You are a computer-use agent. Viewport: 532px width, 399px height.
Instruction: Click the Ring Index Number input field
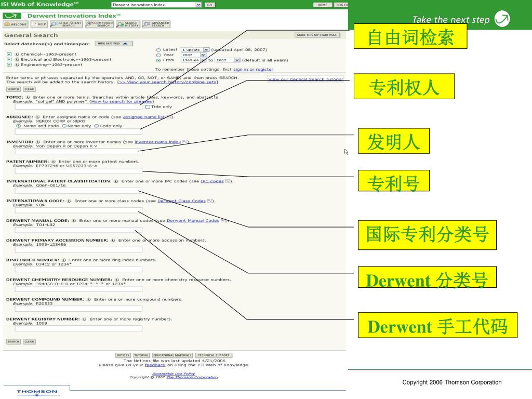point(78,270)
